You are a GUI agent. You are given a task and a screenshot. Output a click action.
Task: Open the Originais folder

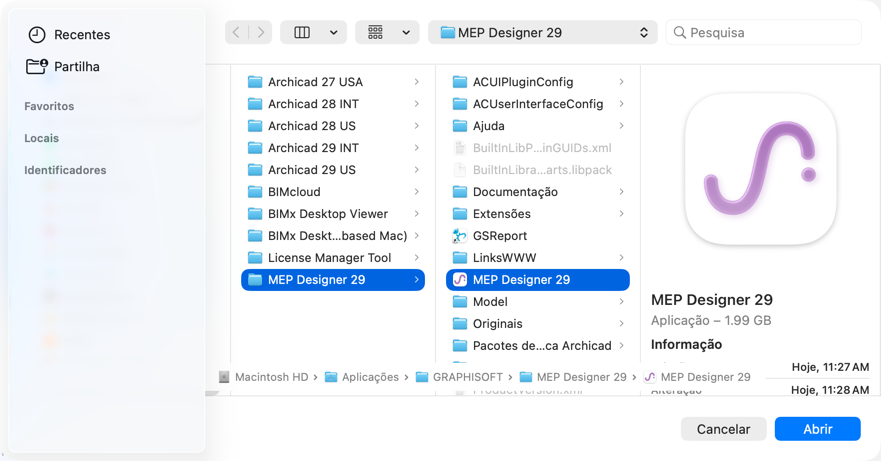click(x=538, y=323)
